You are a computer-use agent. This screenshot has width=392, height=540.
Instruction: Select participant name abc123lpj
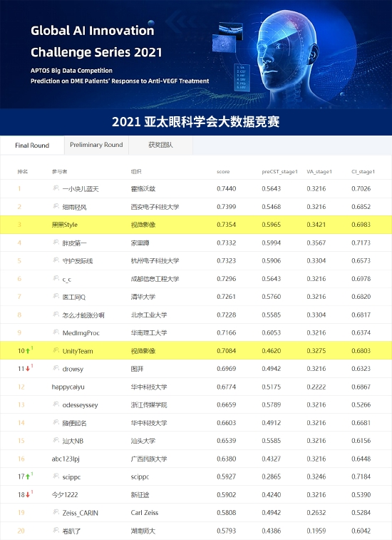pos(66,459)
